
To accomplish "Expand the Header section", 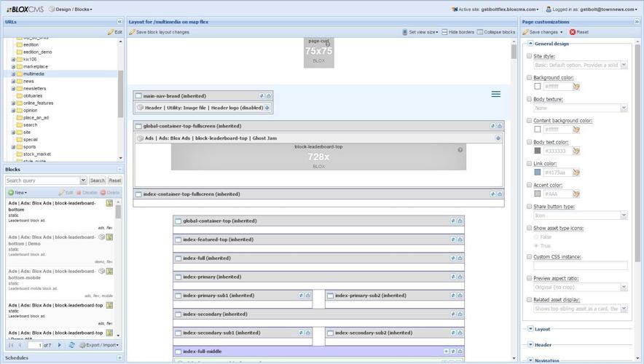I will click(x=530, y=345).
